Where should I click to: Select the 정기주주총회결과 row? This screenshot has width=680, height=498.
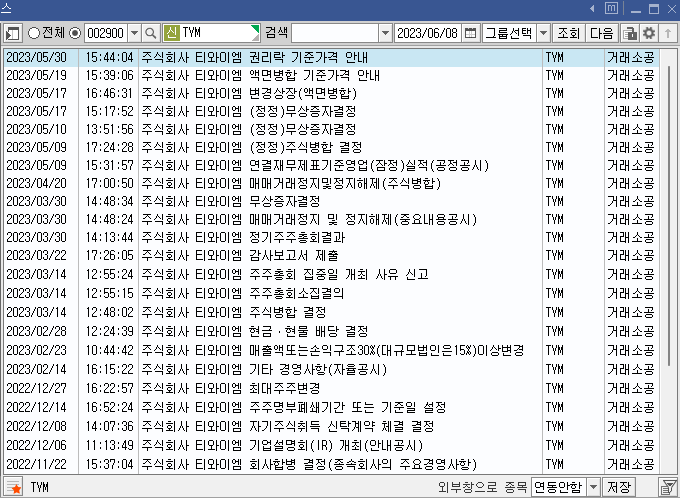(331, 237)
